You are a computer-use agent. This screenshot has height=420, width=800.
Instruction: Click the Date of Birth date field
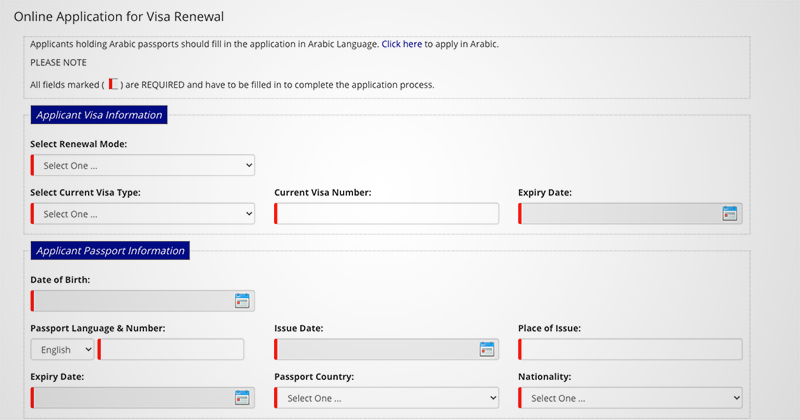coord(132,300)
